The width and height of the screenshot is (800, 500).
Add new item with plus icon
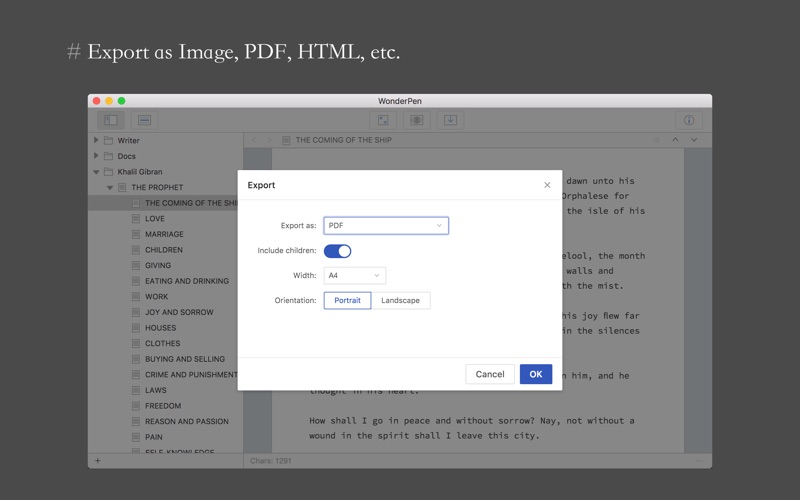(x=97, y=461)
